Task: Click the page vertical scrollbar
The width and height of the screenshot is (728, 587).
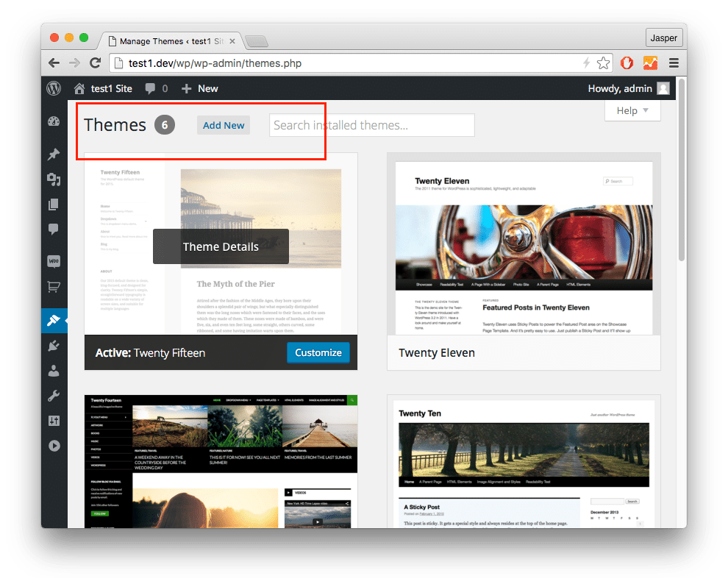Action: [682, 170]
